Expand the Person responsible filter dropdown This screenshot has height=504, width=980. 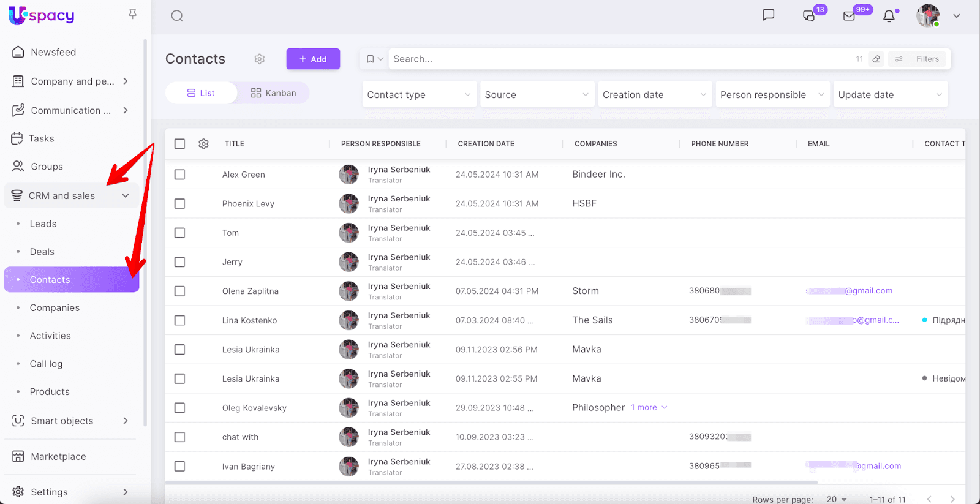(x=772, y=95)
